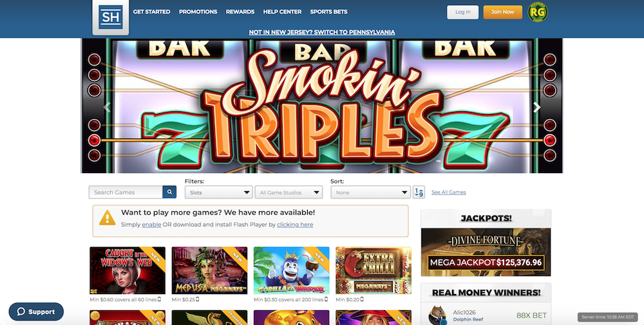Click the REAL MONEY WINNERS! heading

coord(486,293)
